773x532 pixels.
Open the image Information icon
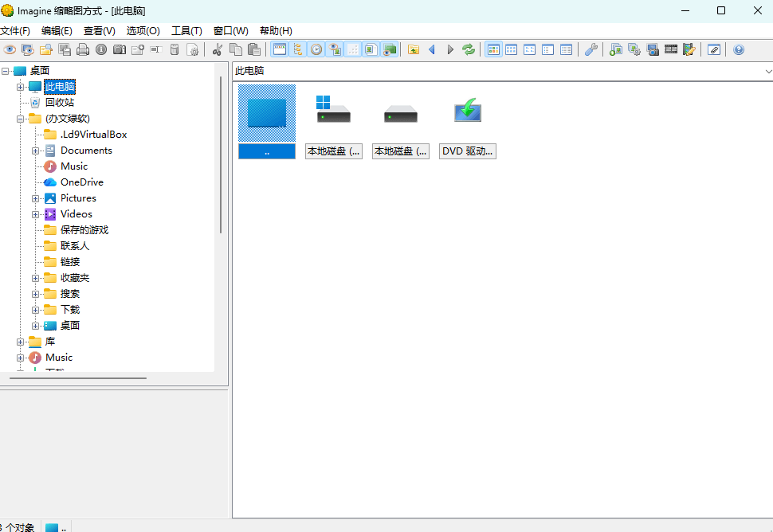(101, 49)
